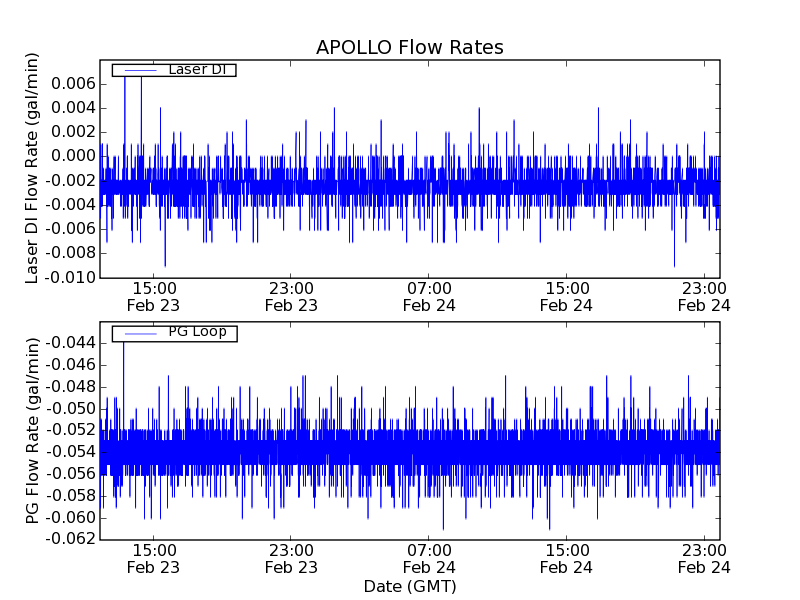Click '23:00 Feb 24' under the top plot
Image resolution: width=800 pixels, height=600 pixels.
[704, 297]
